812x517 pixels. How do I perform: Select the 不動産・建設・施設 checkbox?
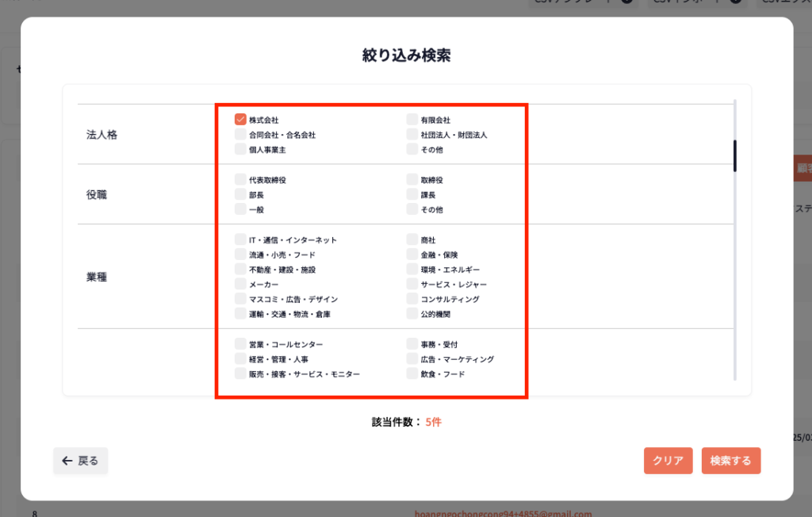click(x=240, y=270)
